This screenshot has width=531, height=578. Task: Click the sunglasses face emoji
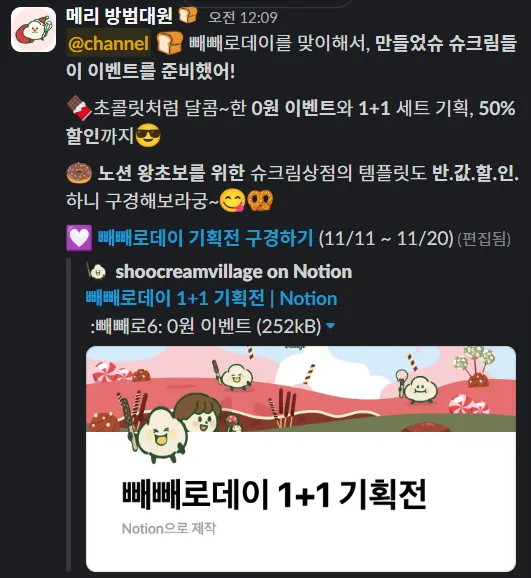coord(148,135)
